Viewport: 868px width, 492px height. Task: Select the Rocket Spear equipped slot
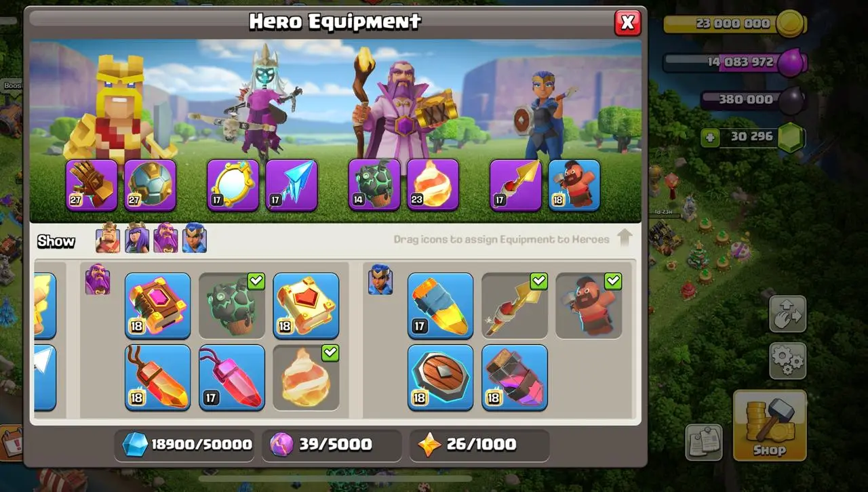[x=515, y=185]
